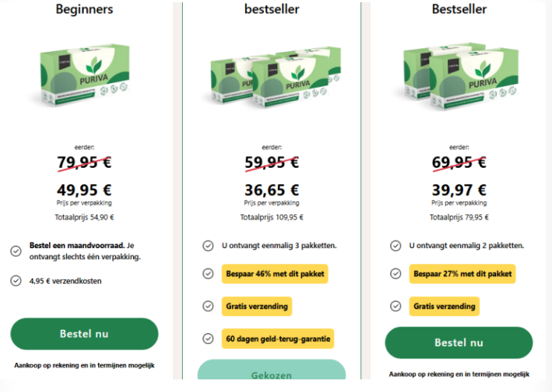Click checkmark icon beside Bestel een maandvoorraad
552x392 pixels.
[x=16, y=251]
